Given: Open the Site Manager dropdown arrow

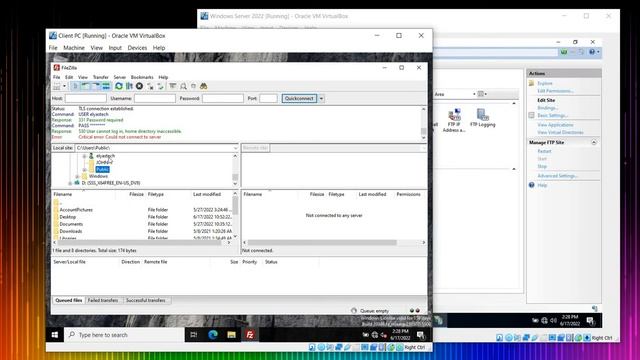Looking at the screenshot, I should (x=64, y=86).
